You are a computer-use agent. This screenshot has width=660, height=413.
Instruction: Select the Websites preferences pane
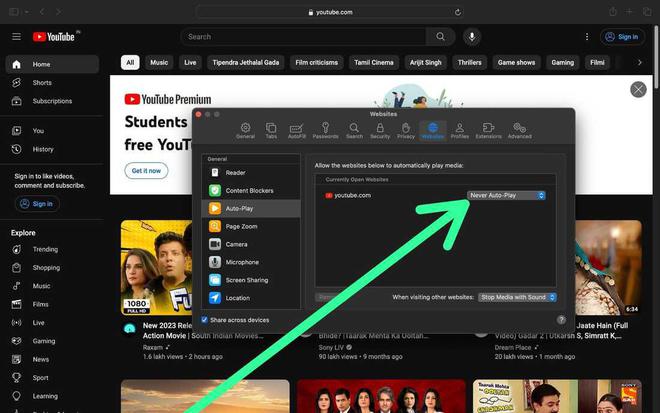pyautogui.click(x=433, y=131)
